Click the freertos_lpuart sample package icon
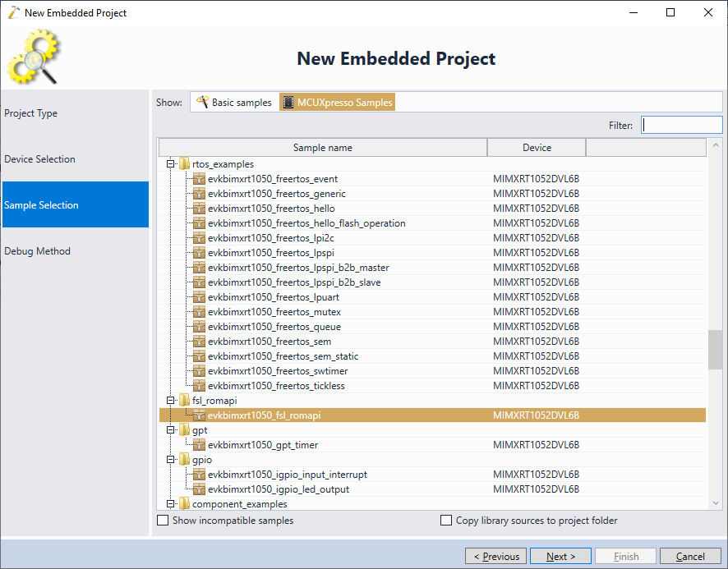Viewport: 728px width, 569px height. click(x=199, y=297)
